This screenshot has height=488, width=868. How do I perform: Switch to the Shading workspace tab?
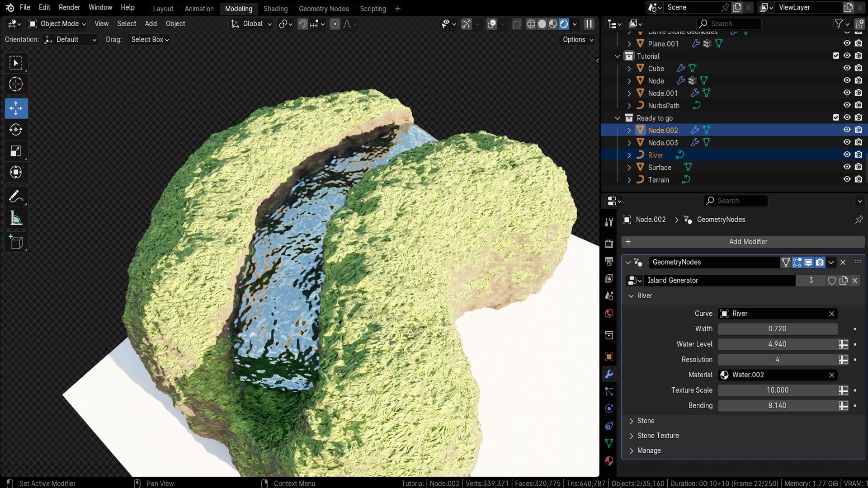[x=275, y=9]
